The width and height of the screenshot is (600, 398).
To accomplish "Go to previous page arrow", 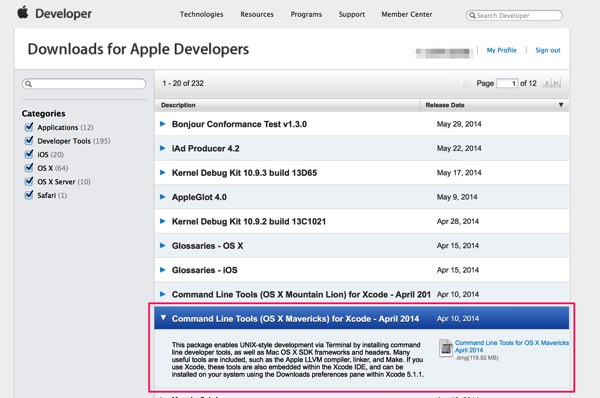I will point(466,83).
